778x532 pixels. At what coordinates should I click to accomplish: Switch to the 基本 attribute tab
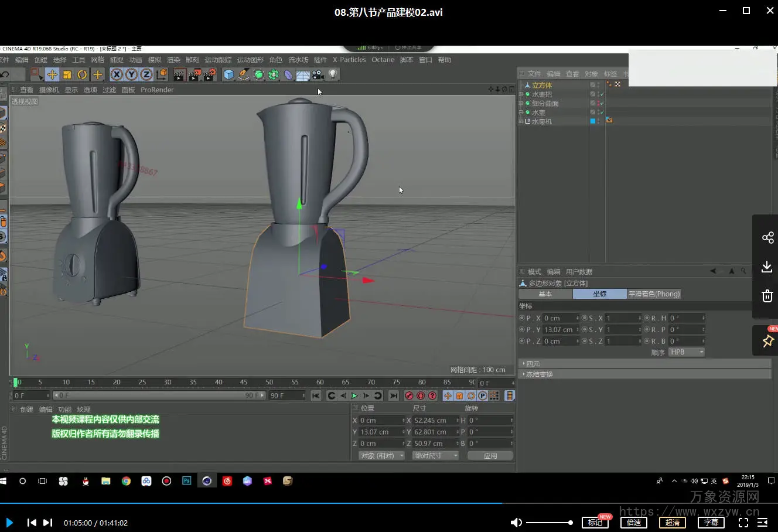click(x=545, y=294)
